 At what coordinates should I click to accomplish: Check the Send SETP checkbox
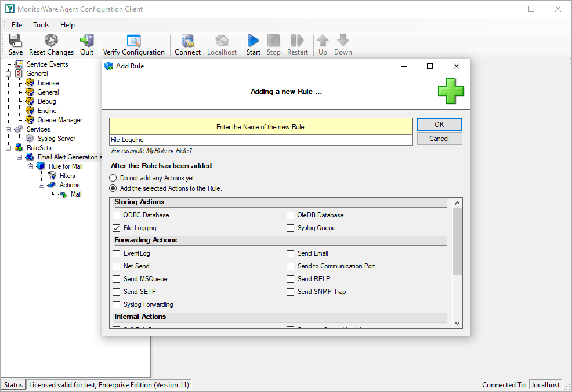(x=117, y=292)
